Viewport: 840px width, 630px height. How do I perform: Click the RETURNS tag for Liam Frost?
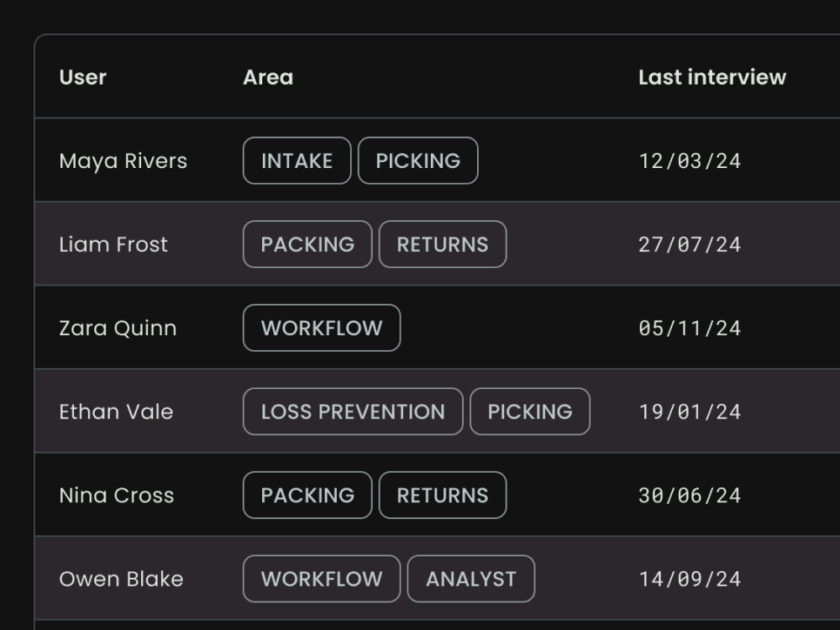(442, 244)
